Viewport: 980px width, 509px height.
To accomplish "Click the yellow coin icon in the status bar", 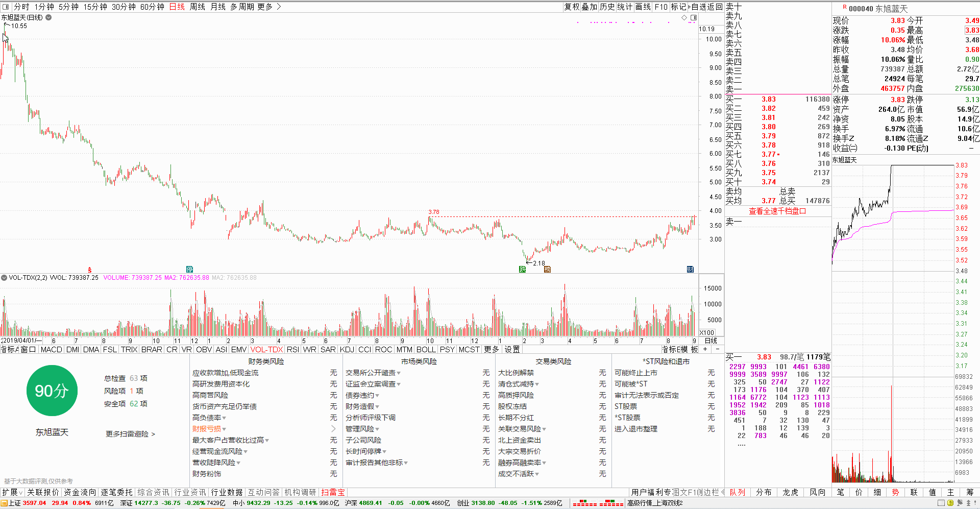I will 950,503.
